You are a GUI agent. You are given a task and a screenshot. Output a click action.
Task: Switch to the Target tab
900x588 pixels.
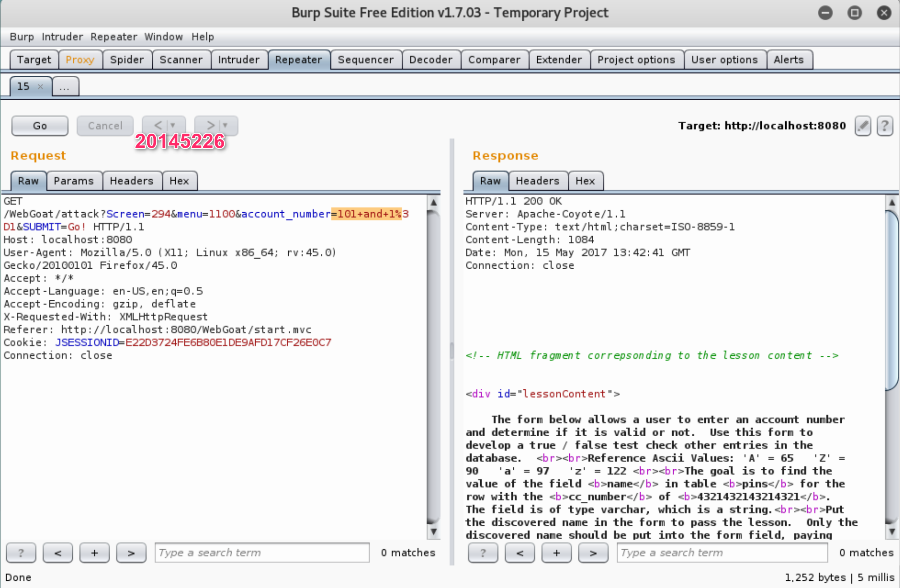click(x=34, y=60)
